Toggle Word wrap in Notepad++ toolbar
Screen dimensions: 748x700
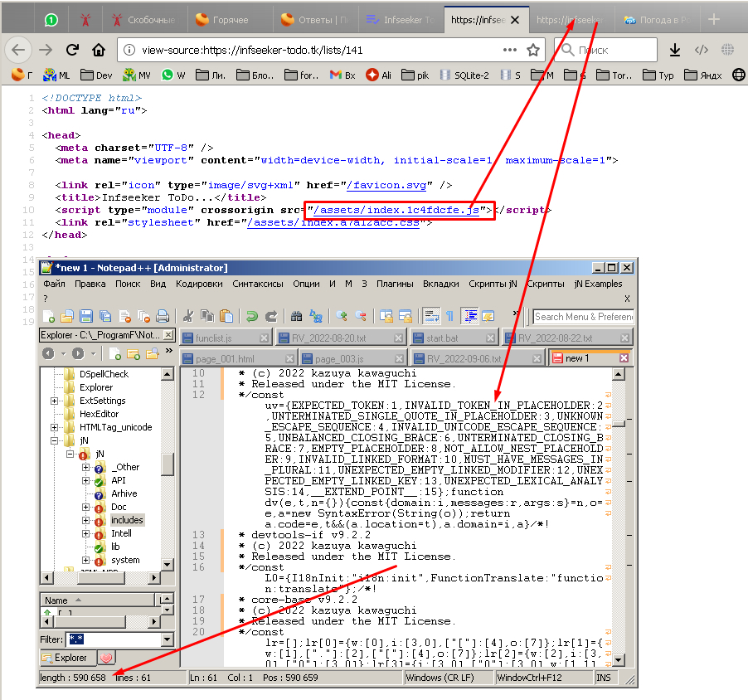click(431, 316)
